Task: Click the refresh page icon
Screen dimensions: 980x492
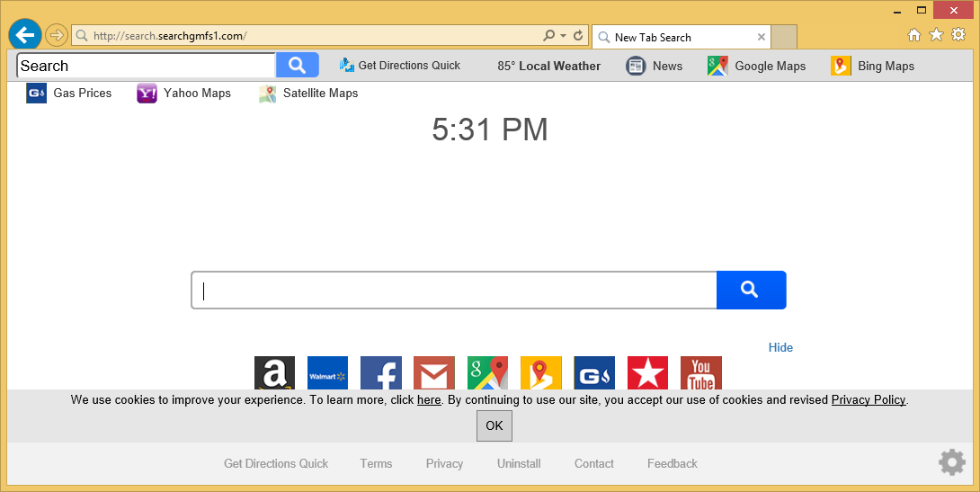Action: point(578,36)
